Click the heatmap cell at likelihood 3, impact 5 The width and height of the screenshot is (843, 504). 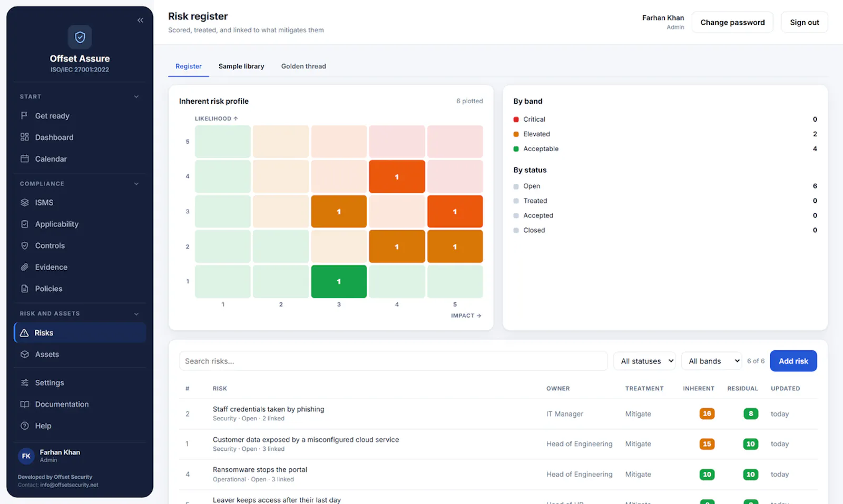[x=455, y=211]
